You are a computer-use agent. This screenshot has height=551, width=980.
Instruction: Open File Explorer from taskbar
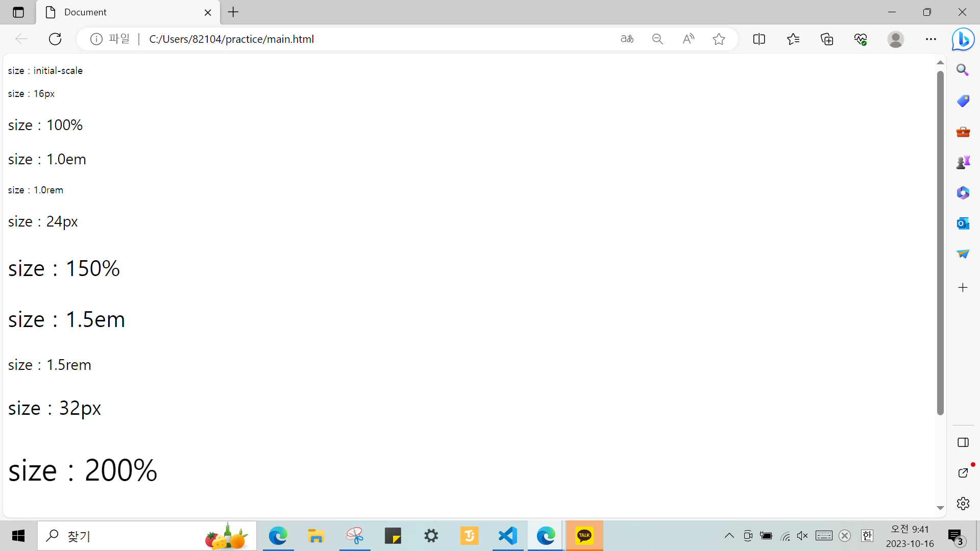(x=316, y=536)
